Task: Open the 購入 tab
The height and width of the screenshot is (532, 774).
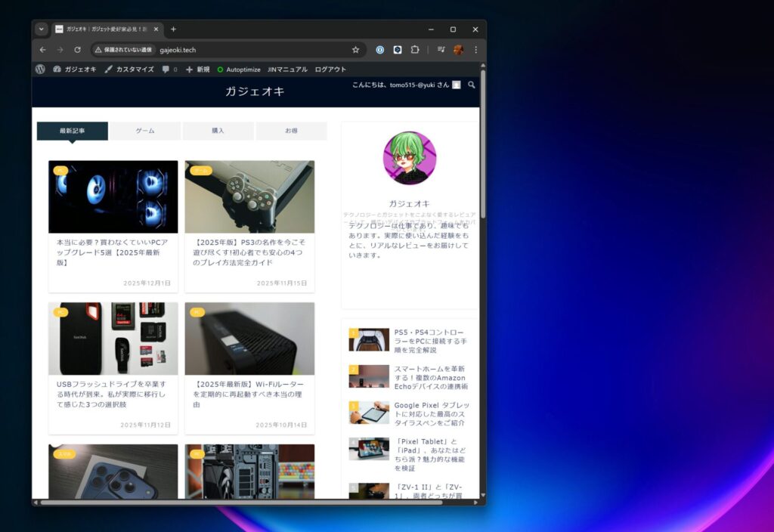Action: coord(218,131)
